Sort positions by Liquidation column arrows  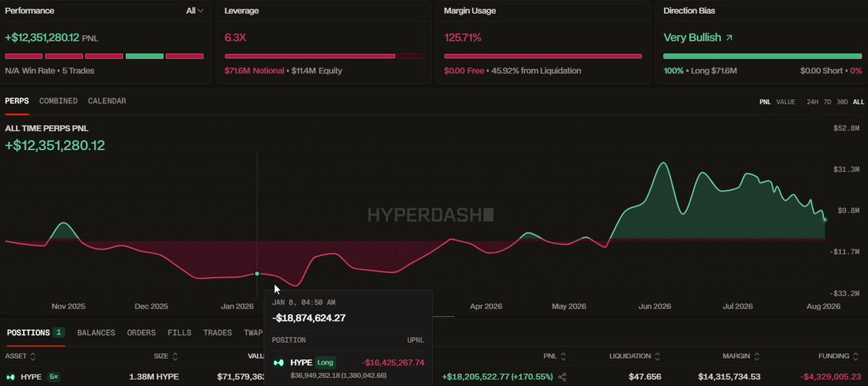tap(656, 356)
